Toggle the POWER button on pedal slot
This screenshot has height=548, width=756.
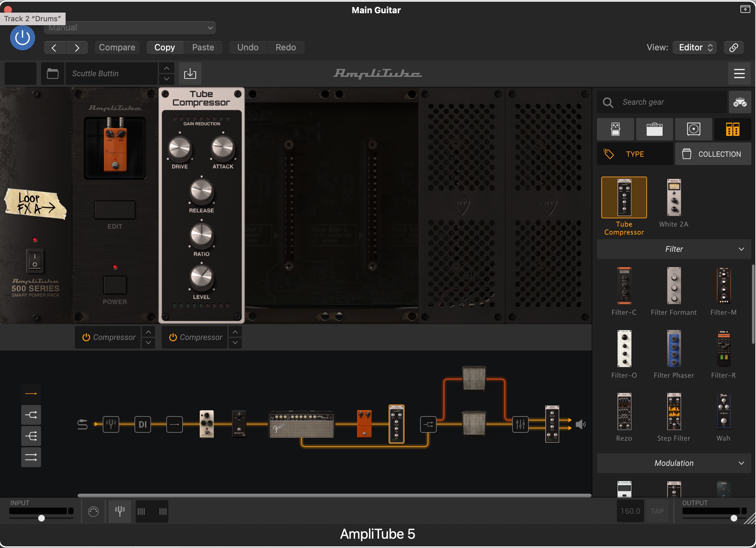pyautogui.click(x=115, y=285)
